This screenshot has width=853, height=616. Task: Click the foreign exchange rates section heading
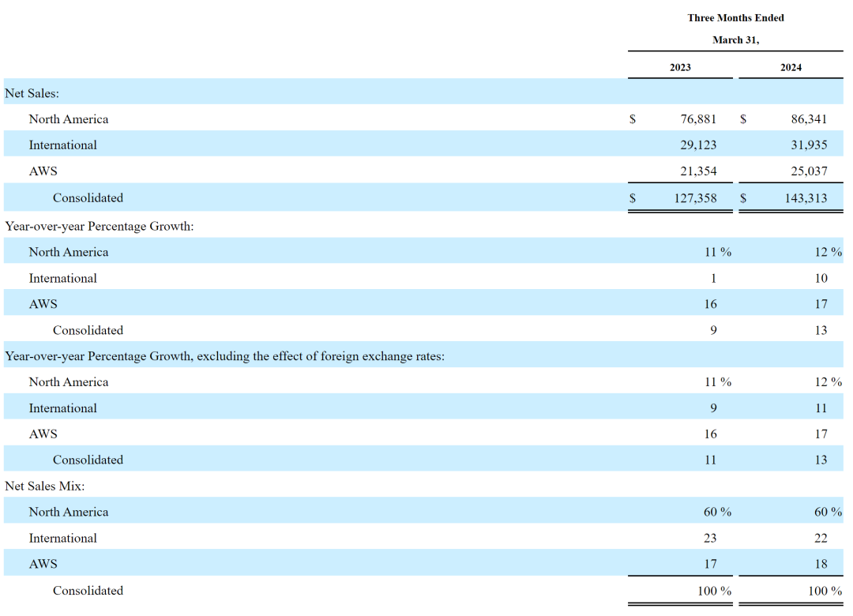[224, 356]
